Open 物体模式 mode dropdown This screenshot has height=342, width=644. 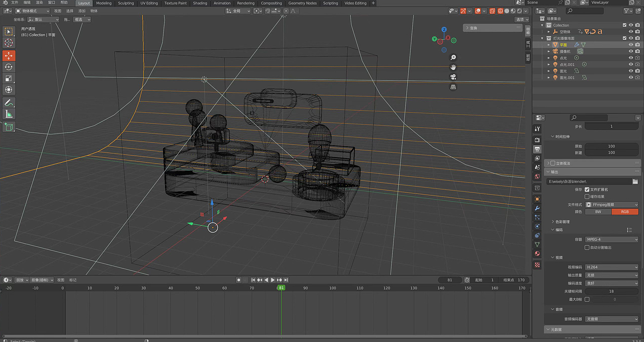click(33, 11)
